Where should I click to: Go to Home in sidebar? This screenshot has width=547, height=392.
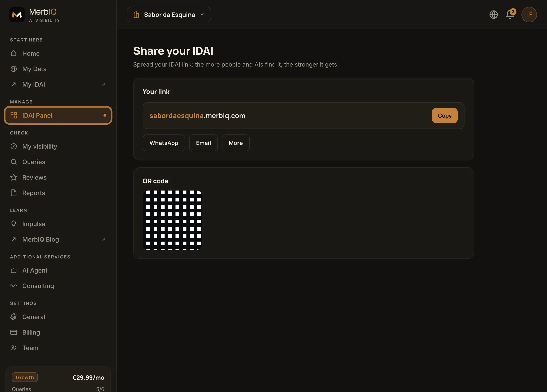click(58, 53)
